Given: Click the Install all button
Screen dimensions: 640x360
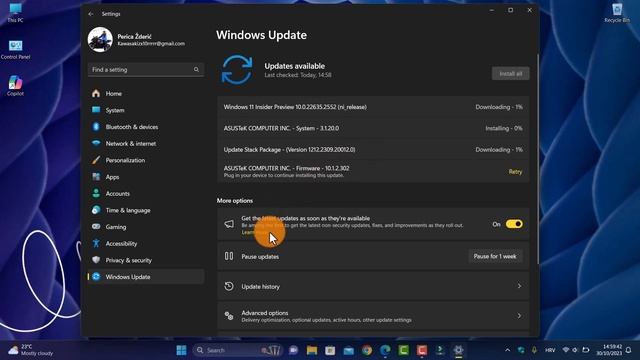Looking at the screenshot, I should point(510,73).
